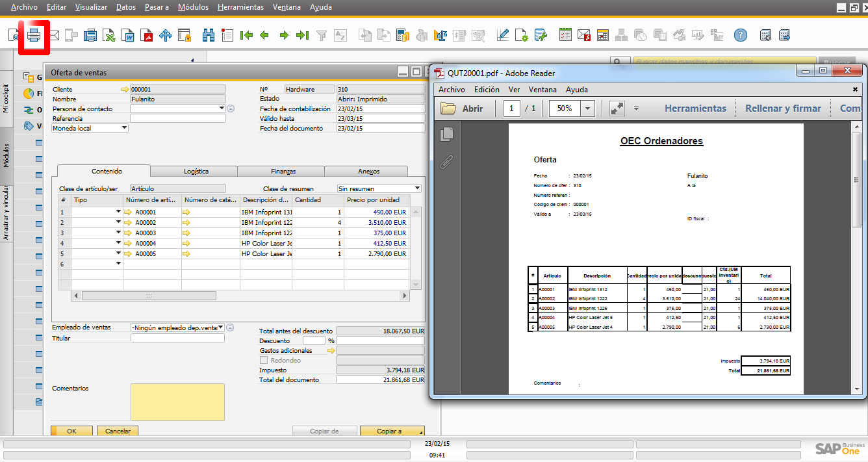Open Herramientas pane in Adobe Reader

pyautogui.click(x=695, y=109)
